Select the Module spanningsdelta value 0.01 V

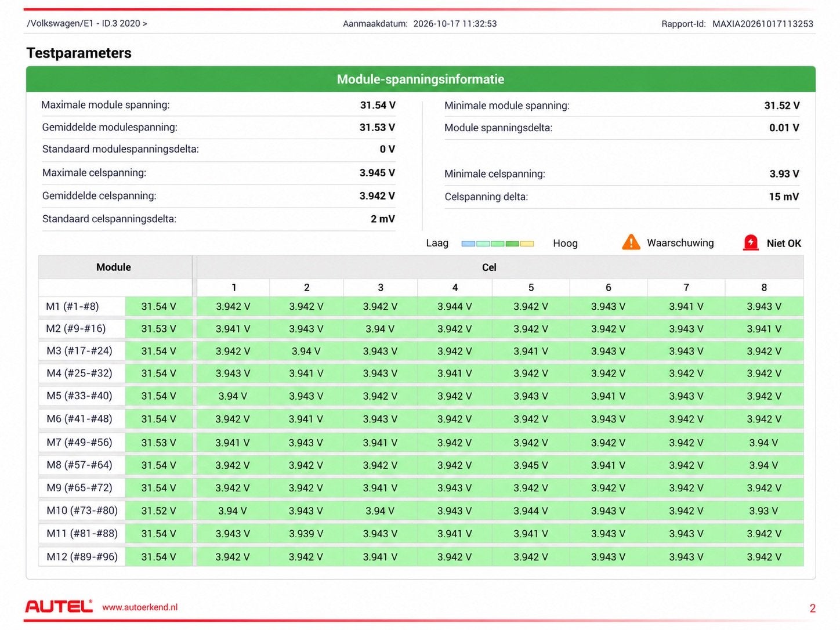pos(784,128)
